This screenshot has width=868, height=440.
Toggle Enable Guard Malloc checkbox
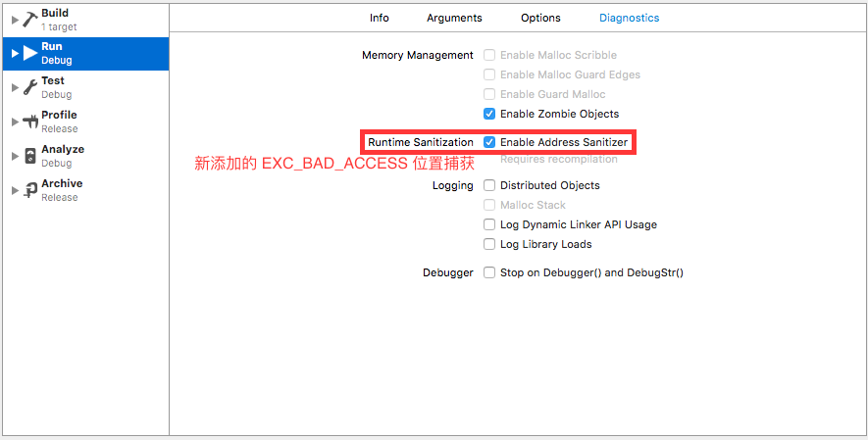point(489,94)
